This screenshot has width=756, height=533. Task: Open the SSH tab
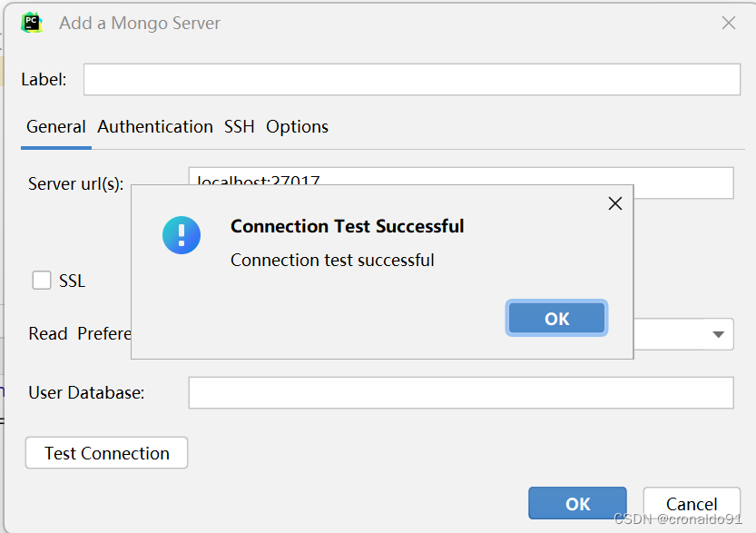(x=240, y=127)
